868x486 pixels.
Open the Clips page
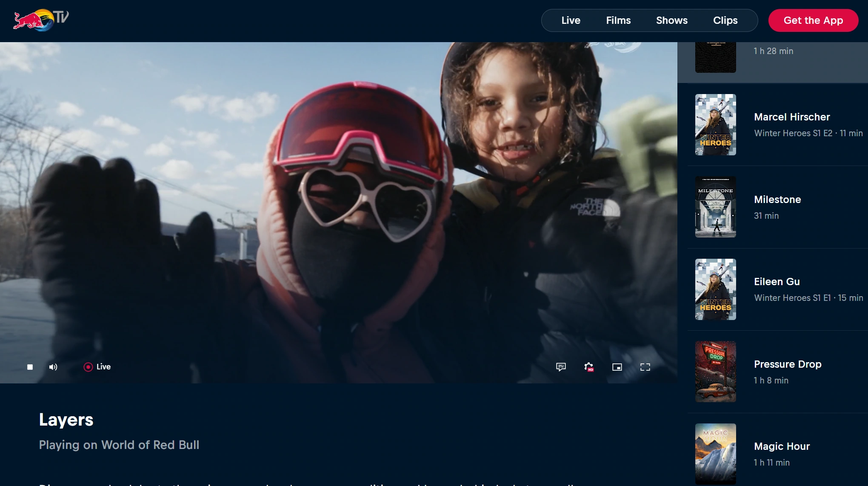click(725, 20)
